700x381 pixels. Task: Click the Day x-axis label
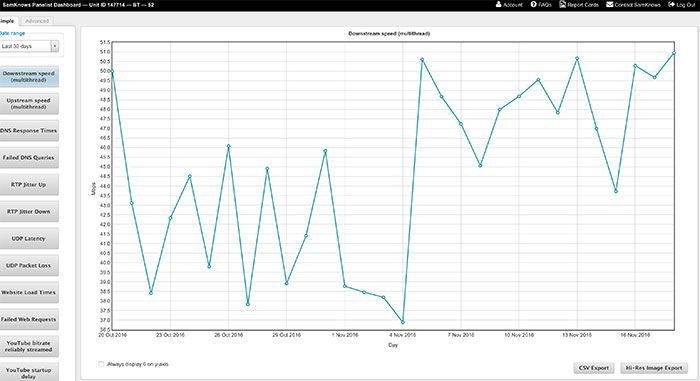pyautogui.click(x=393, y=345)
